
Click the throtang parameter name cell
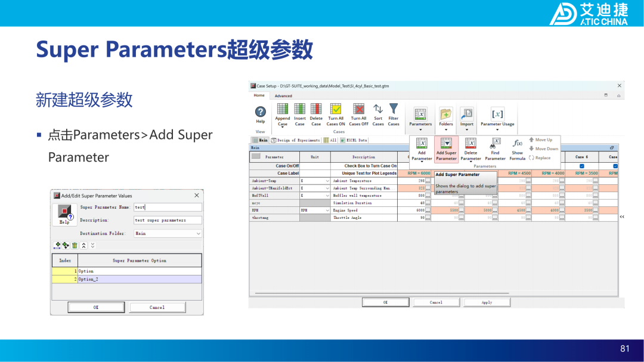point(274,218)
